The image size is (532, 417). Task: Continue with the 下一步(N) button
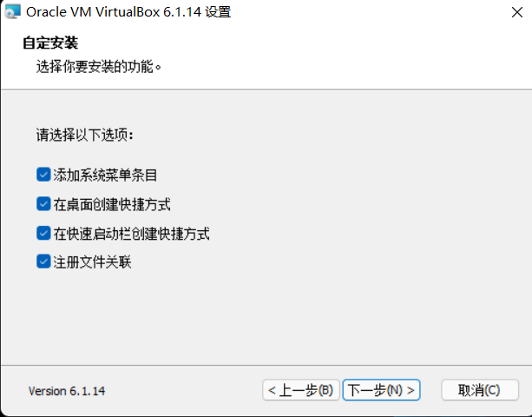tap(381, 390)
